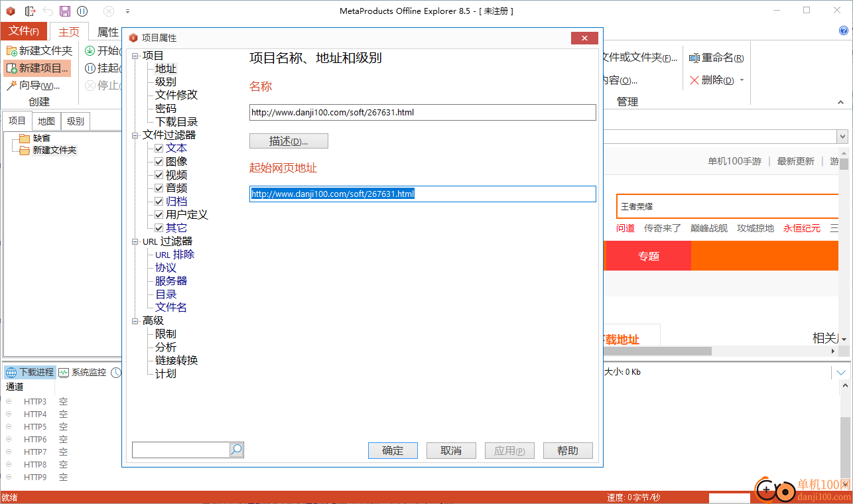Click the 确定 OK button

393,451
